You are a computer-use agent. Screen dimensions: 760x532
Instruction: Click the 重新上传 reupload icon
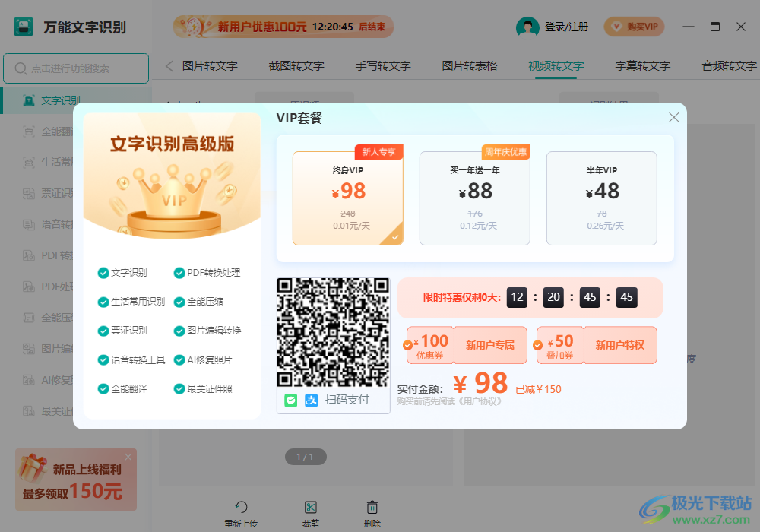point(241,507)
